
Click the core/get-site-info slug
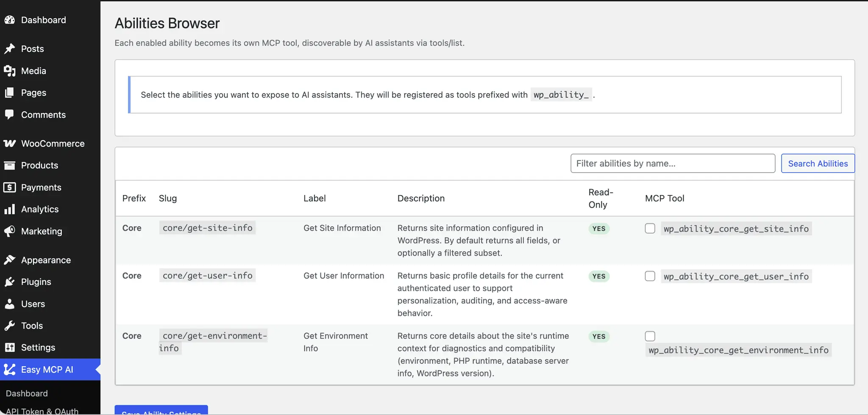click(208, 228)
